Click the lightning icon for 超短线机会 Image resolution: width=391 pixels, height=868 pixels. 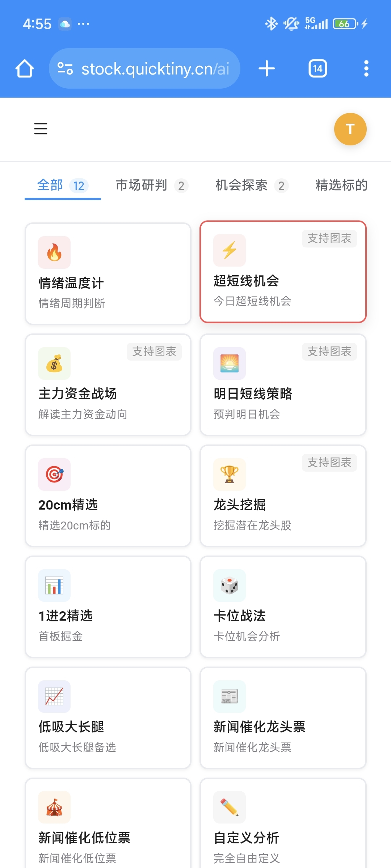(x=230, y=250)
